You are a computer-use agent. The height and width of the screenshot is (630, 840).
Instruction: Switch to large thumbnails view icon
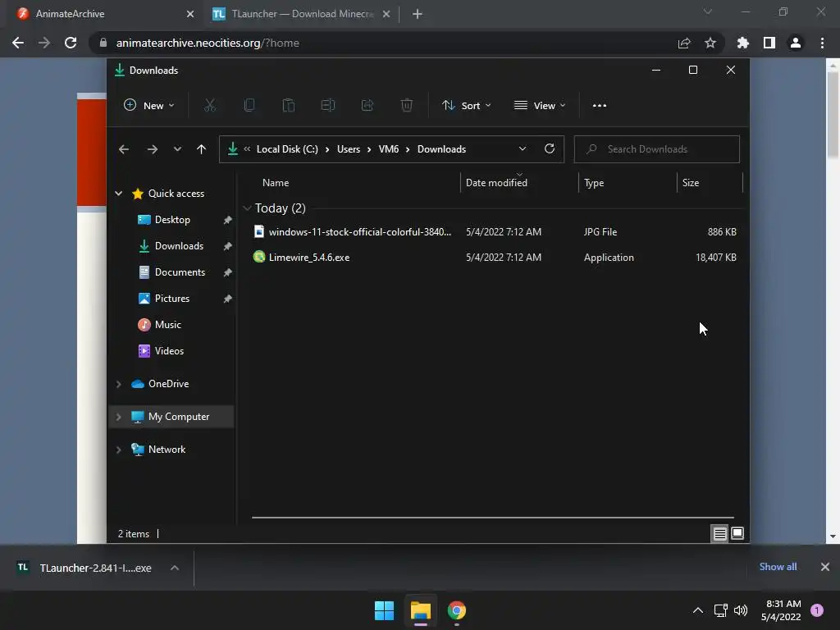(x=737, y=533)
